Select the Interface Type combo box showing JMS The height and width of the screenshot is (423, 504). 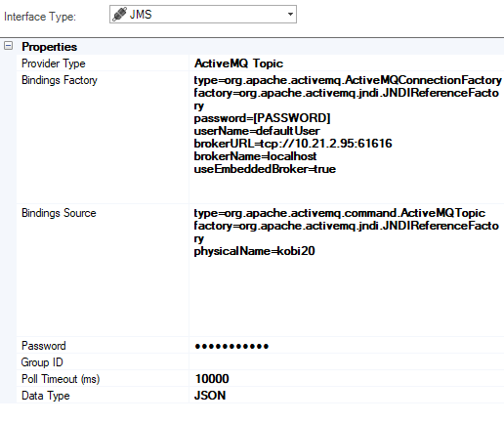(x=203, y=15)
